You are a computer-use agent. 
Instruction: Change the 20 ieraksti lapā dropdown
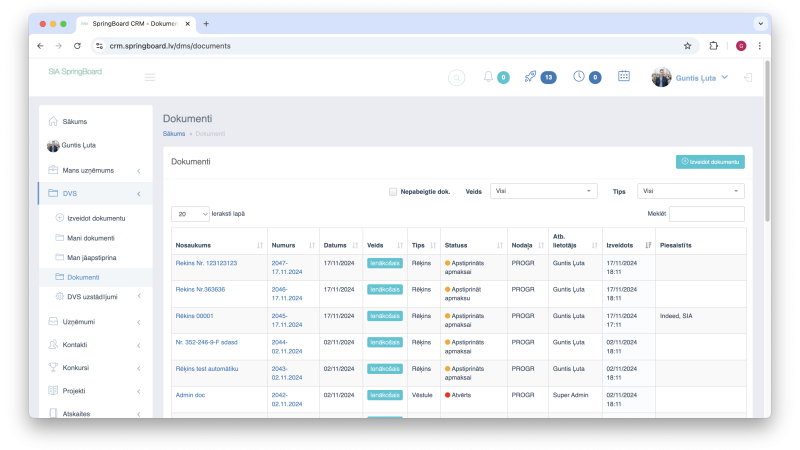click(x=190, y=214)
